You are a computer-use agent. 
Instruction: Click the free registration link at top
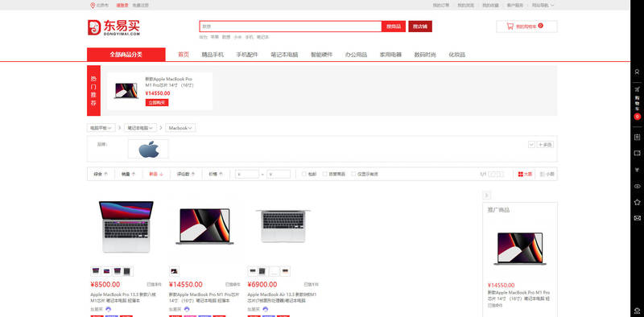(140, 6)
